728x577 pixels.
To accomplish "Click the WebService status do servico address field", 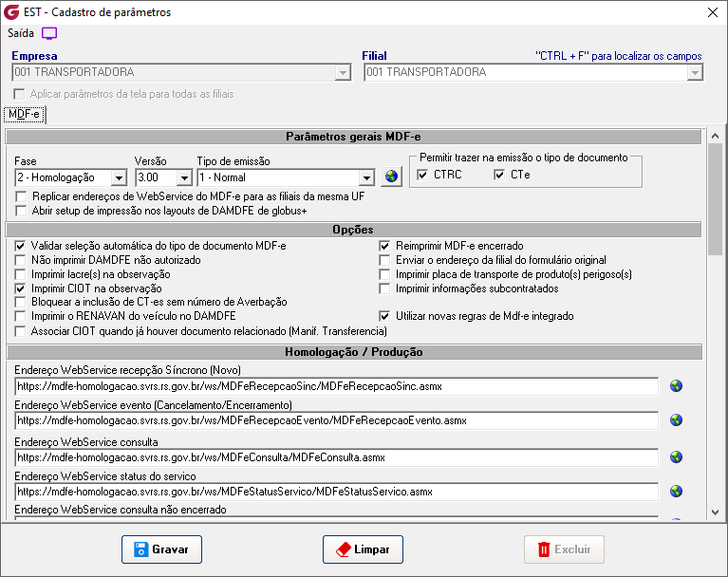I will coord(337,492).
